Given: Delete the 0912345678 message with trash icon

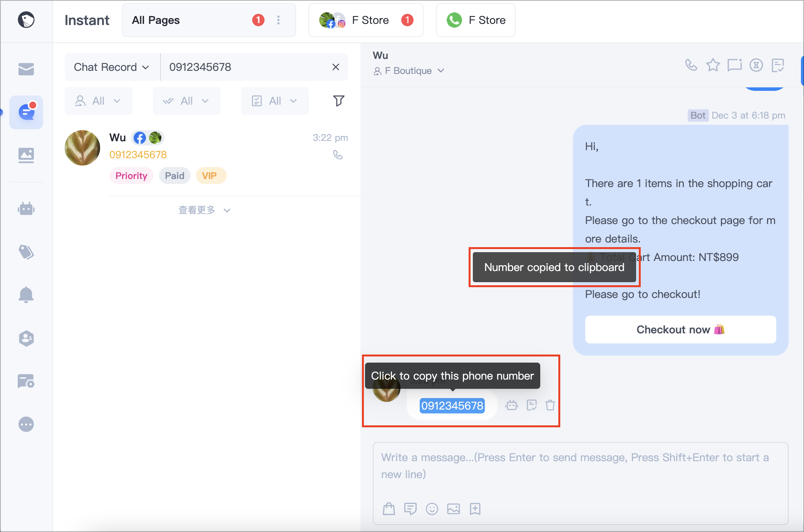Looking at the screenshot, I should coord(550,405).
